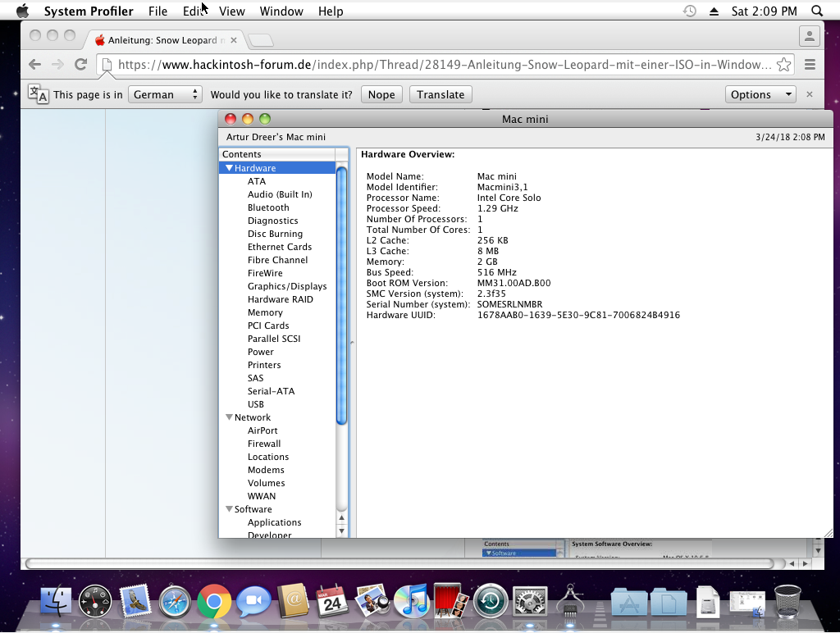840x633 pixels.
Task: Collapse the Network section triangle
Action: [229, 417]
